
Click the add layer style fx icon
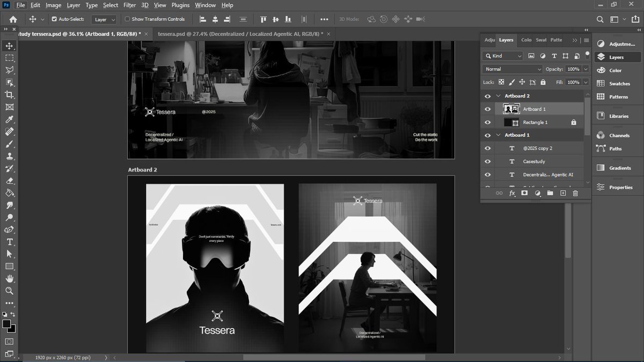(512, 193)
